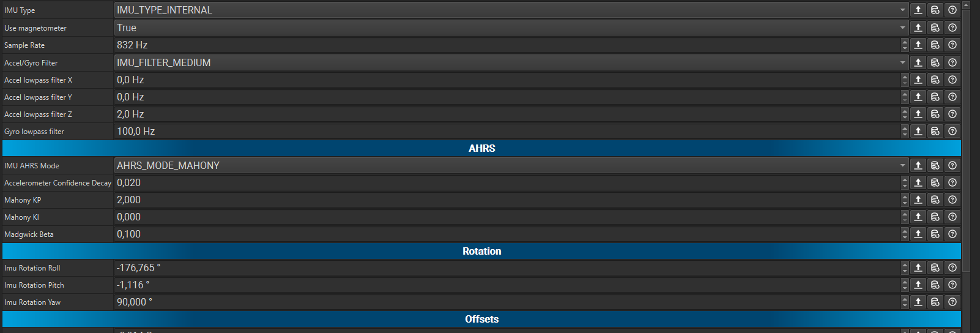Click the scrollbar up arrow
This screenshot has height=333, width=980.
click(x=967, y=5)
